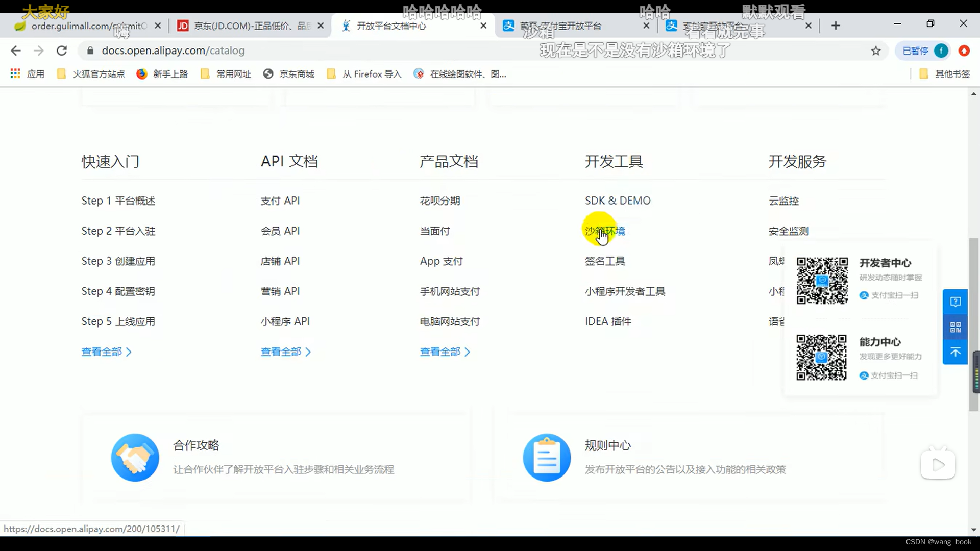This screenshot has width=980, height=551.
Task: Go forward to the next page
Action: click(x=39, y=51)
